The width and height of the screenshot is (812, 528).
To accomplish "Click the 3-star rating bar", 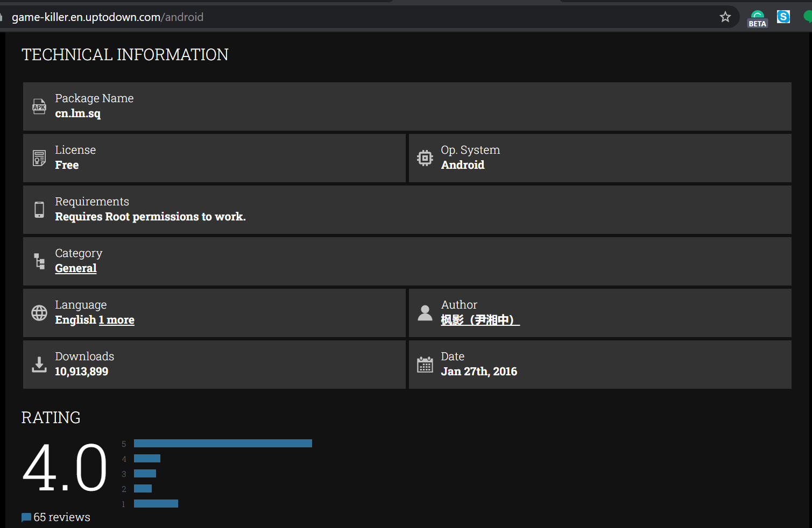I will coord(145,474).
